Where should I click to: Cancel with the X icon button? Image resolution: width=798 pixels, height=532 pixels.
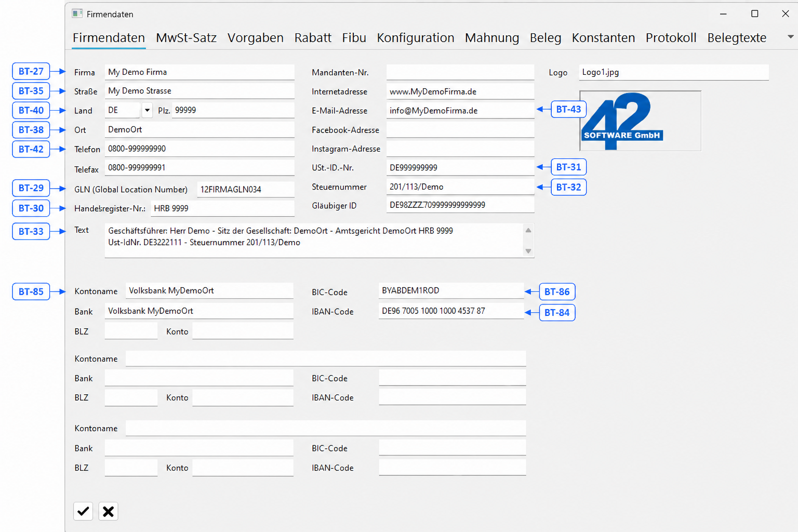coord(108,511)
